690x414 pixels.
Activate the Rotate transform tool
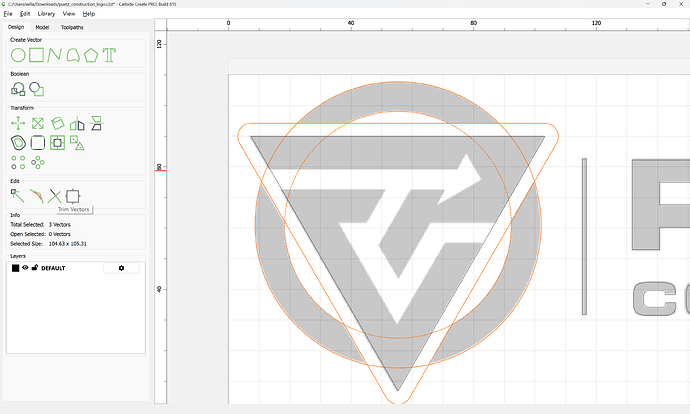point(58,123)
